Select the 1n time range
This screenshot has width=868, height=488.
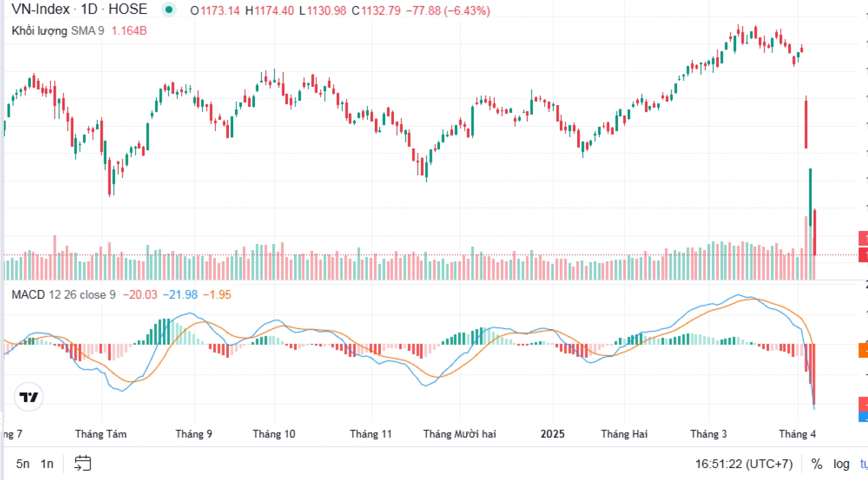[x=47, y=464]
